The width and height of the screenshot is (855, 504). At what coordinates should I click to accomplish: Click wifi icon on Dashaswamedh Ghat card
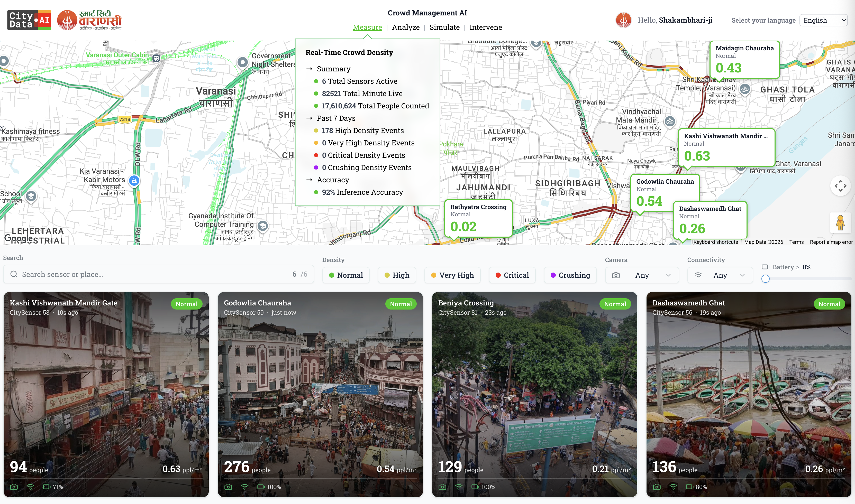673,487
